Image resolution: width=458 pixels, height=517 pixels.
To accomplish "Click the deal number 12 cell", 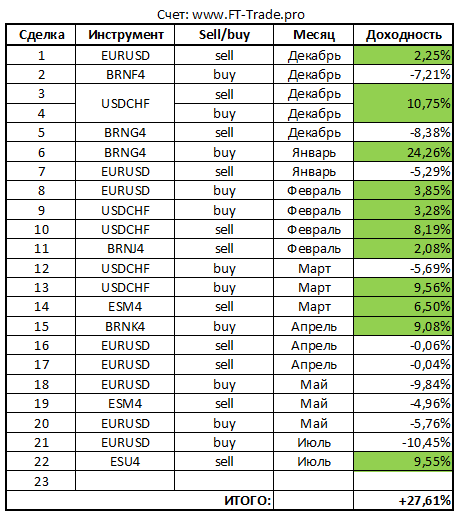I will [x=41, y=268].
